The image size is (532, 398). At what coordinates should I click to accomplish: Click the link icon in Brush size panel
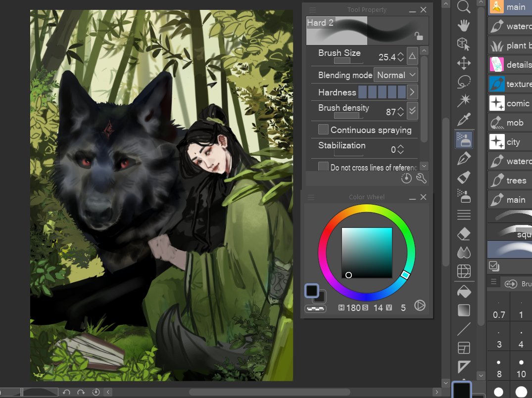[x=511, y=284]
